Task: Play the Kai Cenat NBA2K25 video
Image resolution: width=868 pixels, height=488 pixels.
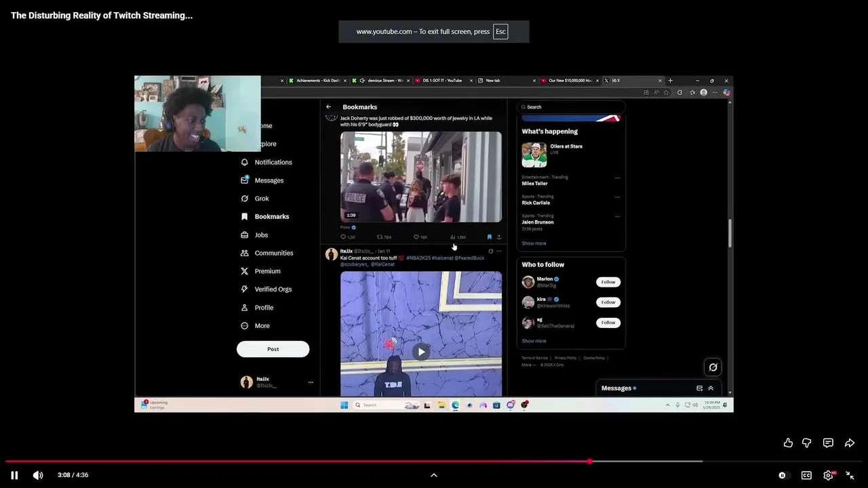Action: click(421, 351)
